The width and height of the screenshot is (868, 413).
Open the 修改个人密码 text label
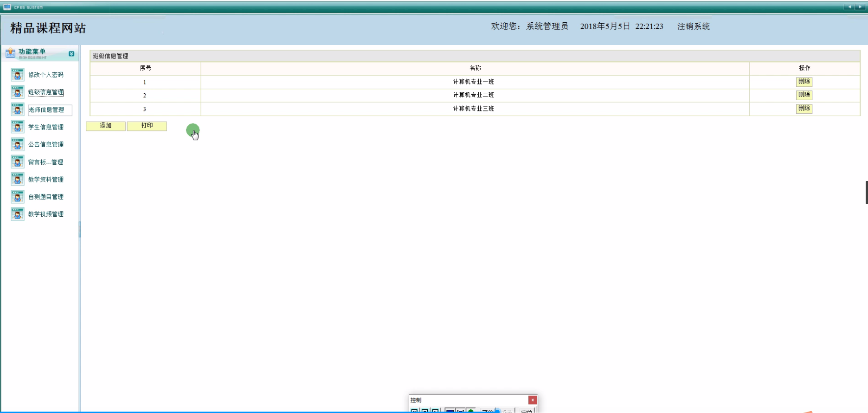pos(46,75)
